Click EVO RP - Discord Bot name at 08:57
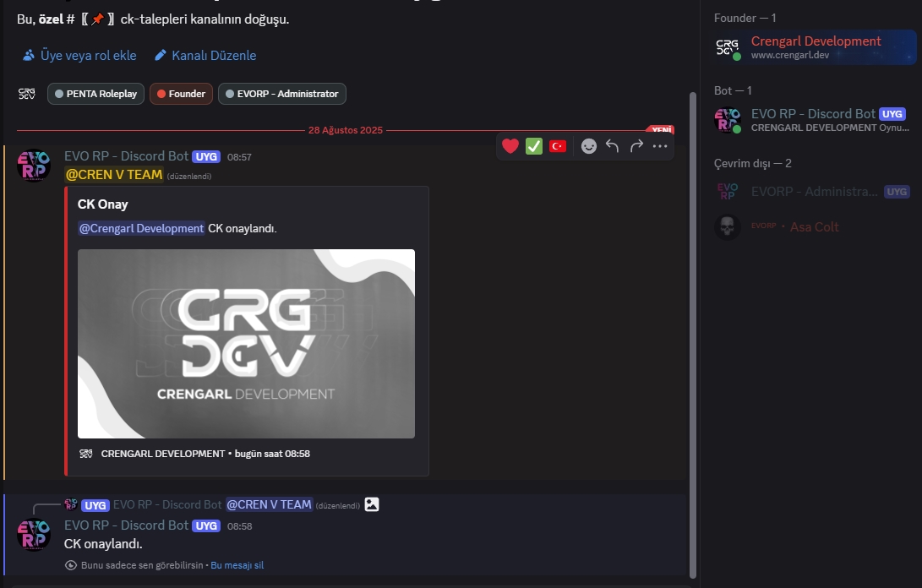The width and height of the screenshot is (922, 588). click(x=127, y=156)
